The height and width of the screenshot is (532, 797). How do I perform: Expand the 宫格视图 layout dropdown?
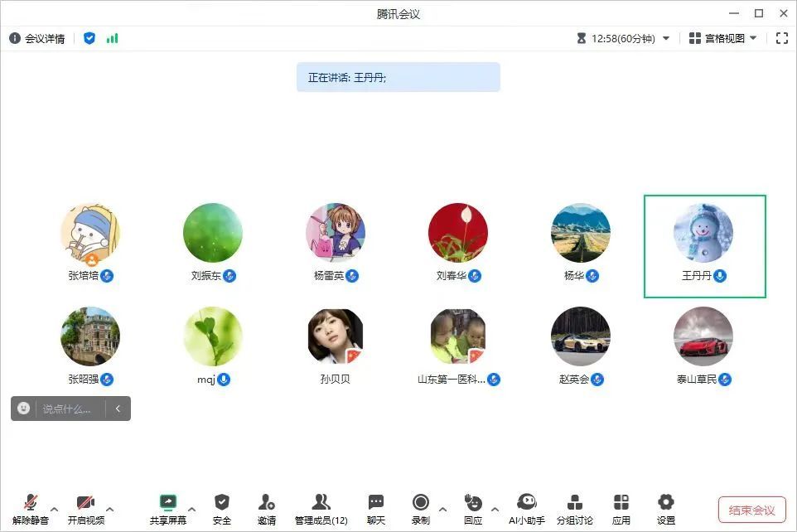coord(722,38)
